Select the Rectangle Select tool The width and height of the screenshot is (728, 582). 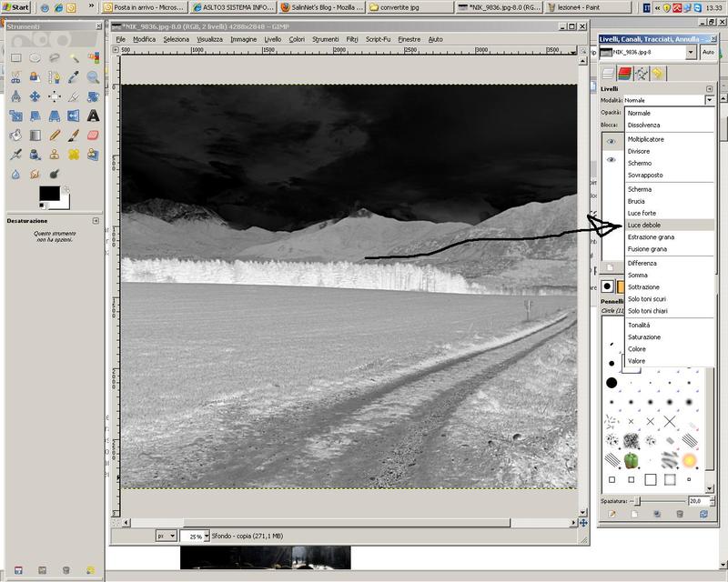(x=15, y=57)
